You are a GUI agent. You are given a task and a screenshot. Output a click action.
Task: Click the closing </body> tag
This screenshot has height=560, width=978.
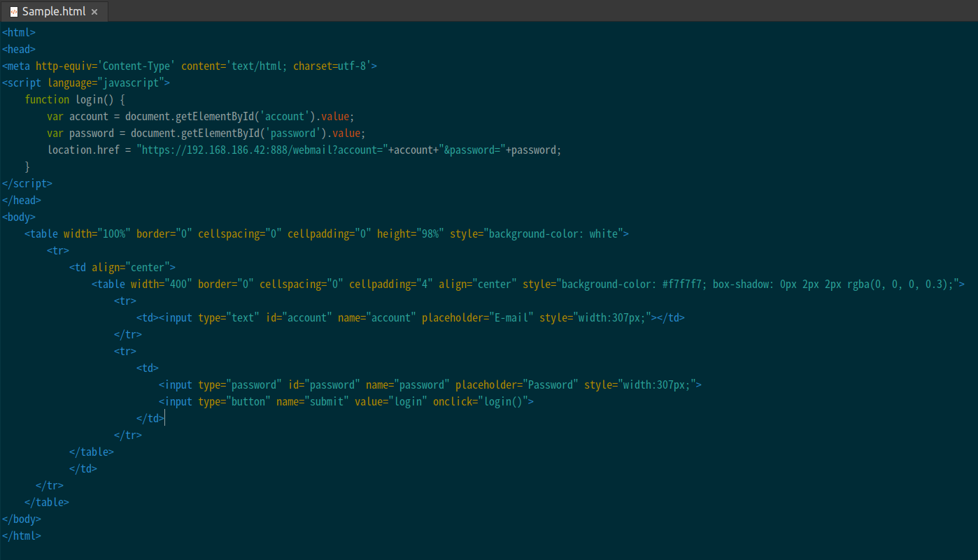pyautogui.click(x=22, y=519)
